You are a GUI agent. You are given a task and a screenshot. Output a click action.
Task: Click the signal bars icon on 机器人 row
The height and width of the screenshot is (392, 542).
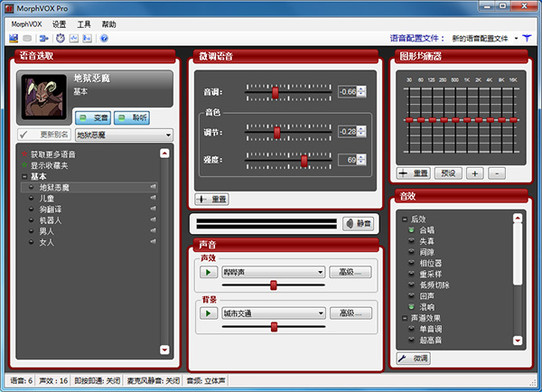[x=154, y=219]
